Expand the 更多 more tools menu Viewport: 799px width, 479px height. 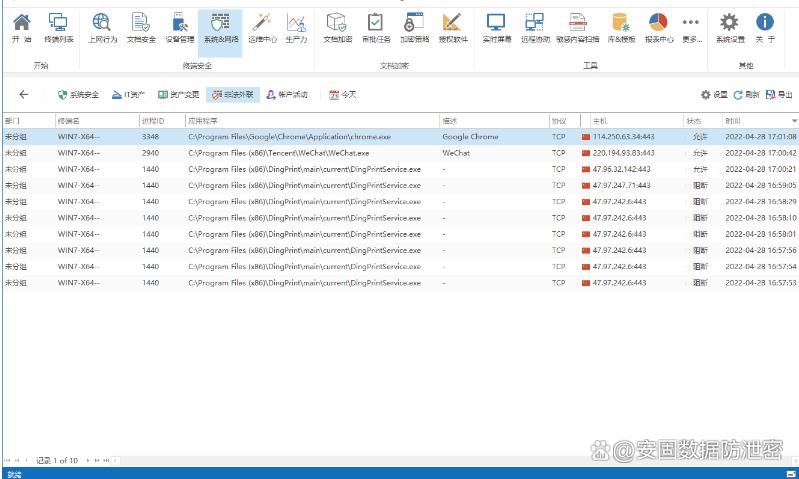691,27
